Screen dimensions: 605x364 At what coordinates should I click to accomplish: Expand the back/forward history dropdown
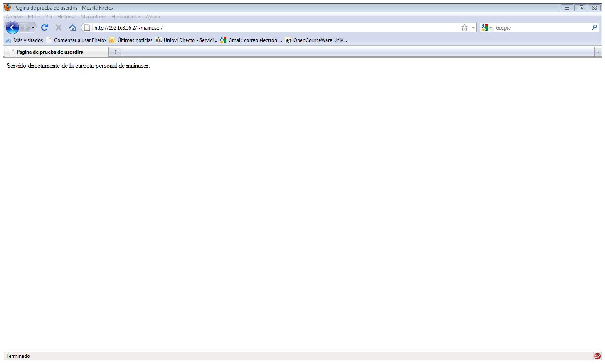[x=33, y=28]
